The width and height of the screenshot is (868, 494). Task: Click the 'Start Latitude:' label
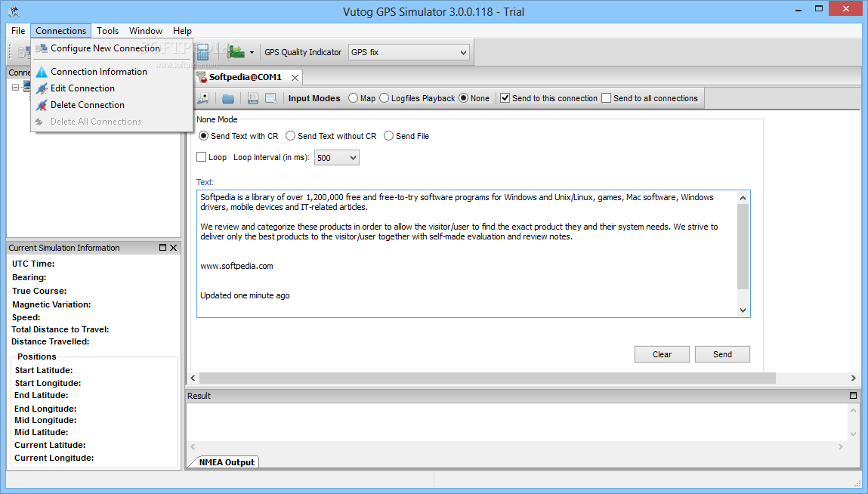click(x=44, y=370)
